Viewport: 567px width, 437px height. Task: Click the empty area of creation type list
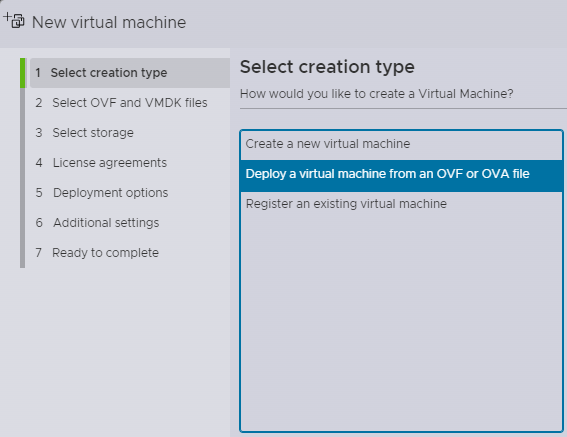401,322
